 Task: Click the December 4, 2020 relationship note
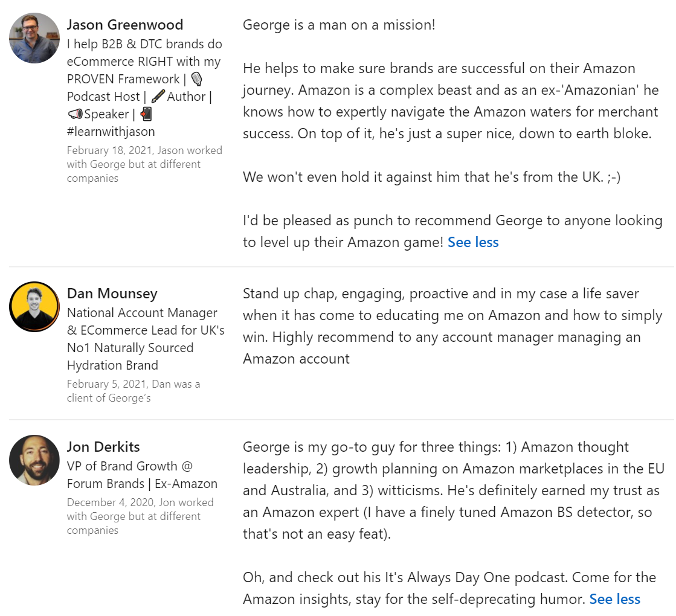[x=140, y=516]
